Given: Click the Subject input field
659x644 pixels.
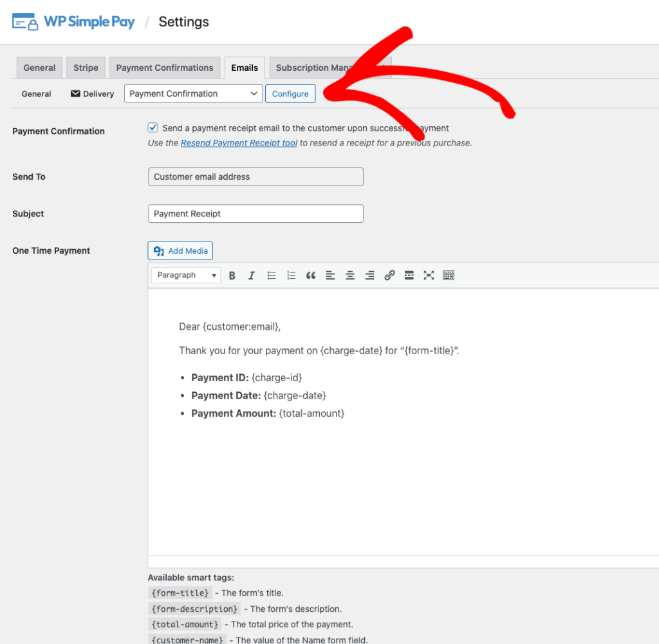Looking at the screenshot, I should pyautogui.click(x=255, y=214).
